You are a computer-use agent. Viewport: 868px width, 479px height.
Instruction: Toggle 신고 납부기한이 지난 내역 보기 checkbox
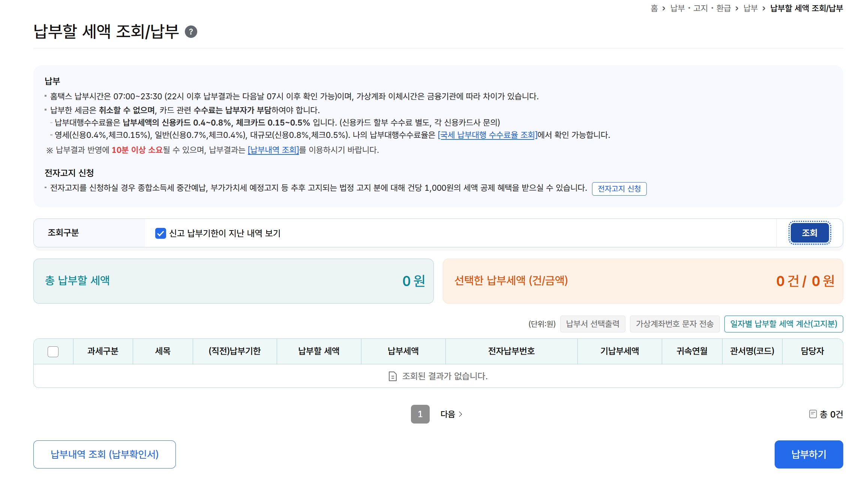(160, 233)
